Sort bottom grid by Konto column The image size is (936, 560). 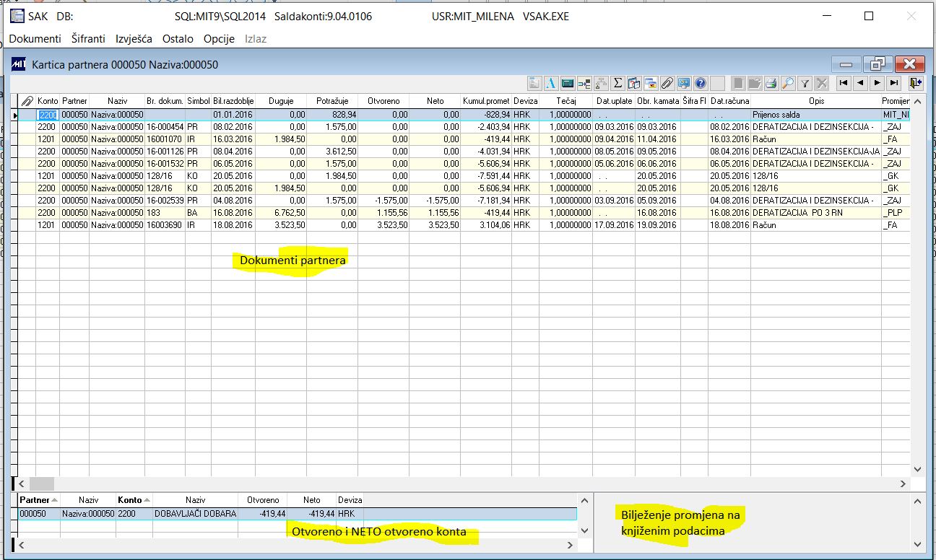[x=134, y=499]
